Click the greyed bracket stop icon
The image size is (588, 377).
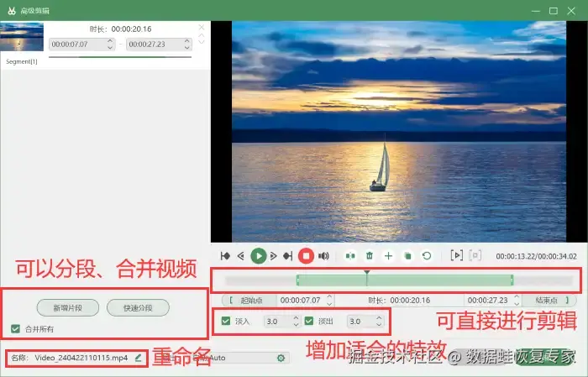[475, 255]
